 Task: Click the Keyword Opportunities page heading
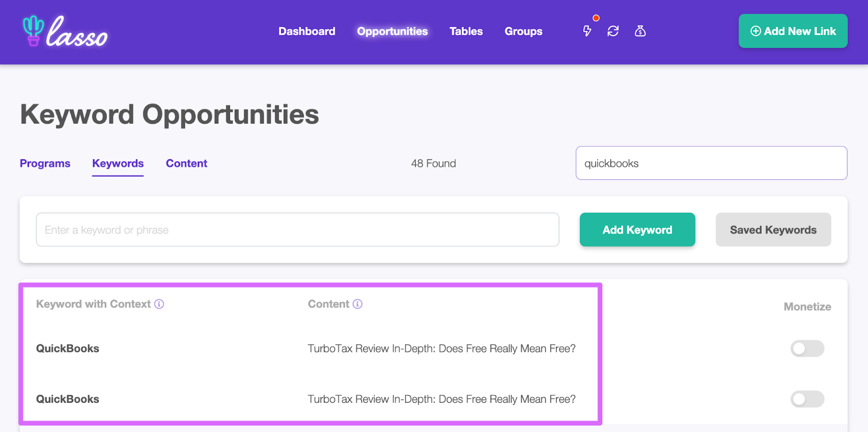tap(169, 114)
